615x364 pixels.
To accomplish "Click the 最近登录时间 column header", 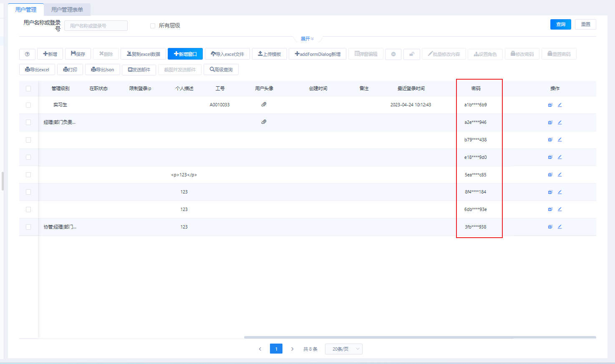I will coord(411,88).
